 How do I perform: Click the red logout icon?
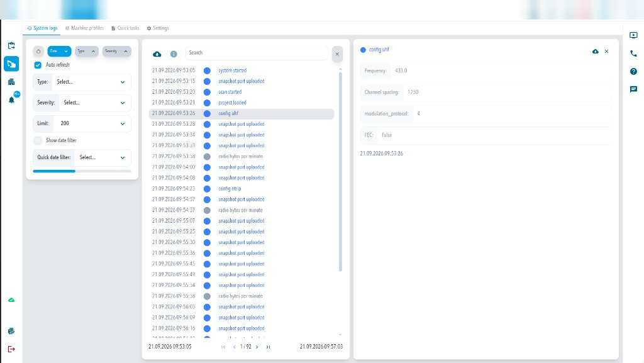click(x=11, y=349)
